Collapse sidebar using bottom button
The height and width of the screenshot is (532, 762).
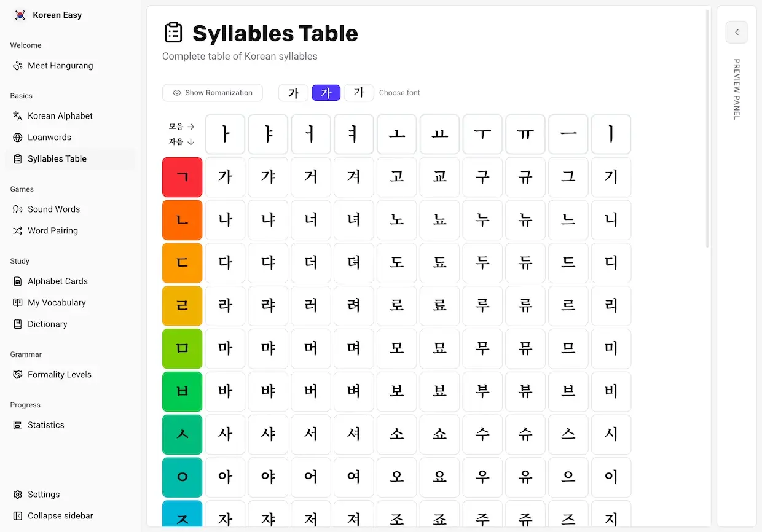pos(60,516)
